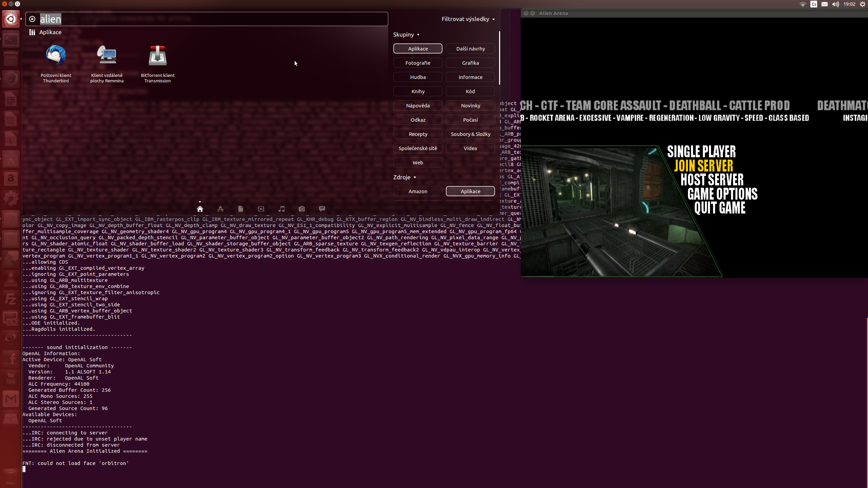
Task: Open the Thunderbird mail client result
Action: (x=56, y=64)
